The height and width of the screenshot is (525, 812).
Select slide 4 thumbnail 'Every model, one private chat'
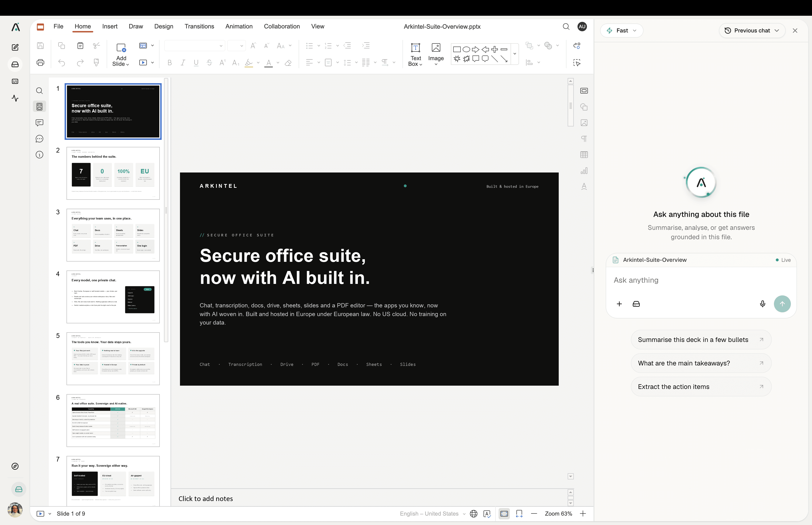pyautogui.click(x=113, y=297)
